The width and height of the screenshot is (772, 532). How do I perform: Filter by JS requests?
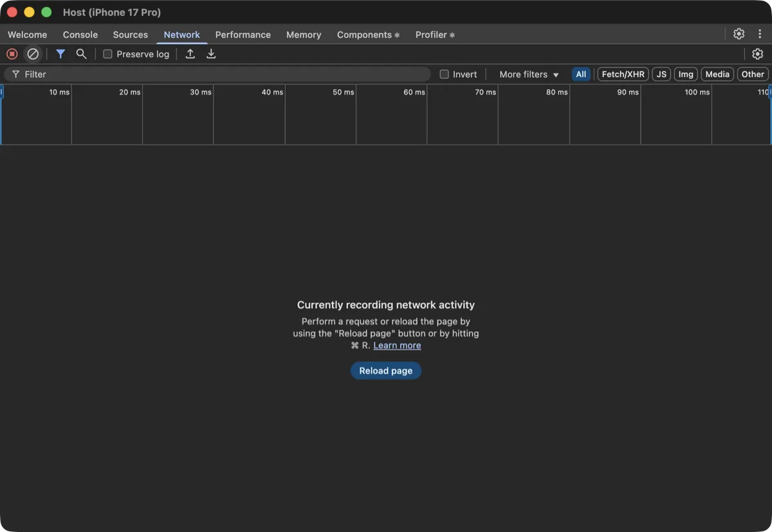point(661,74)
